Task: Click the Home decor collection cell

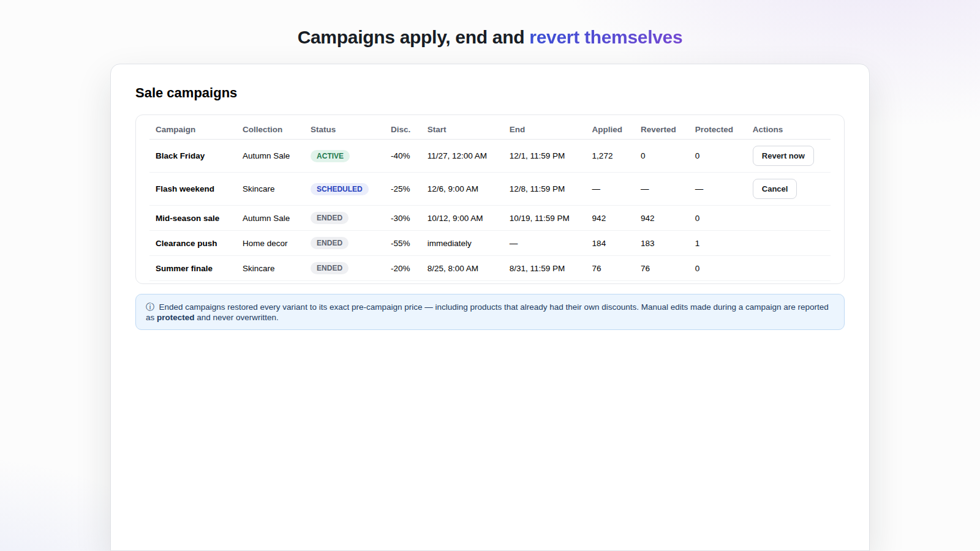Action: pyautogui.click(x=265, y=244)
